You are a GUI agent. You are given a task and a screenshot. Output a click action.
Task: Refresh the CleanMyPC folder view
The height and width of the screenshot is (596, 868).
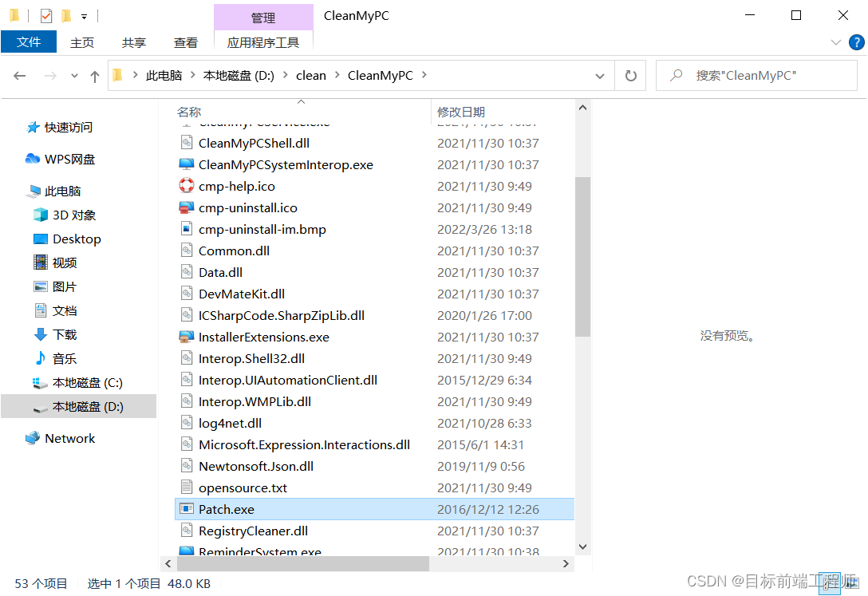[630, 76]
